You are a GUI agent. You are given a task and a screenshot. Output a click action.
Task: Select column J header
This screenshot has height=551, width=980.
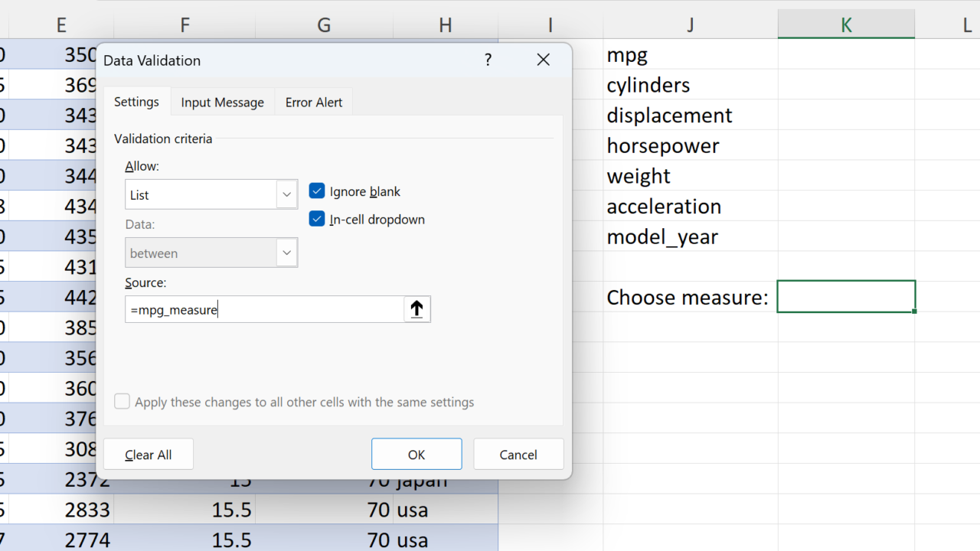(x=690, y=25)
